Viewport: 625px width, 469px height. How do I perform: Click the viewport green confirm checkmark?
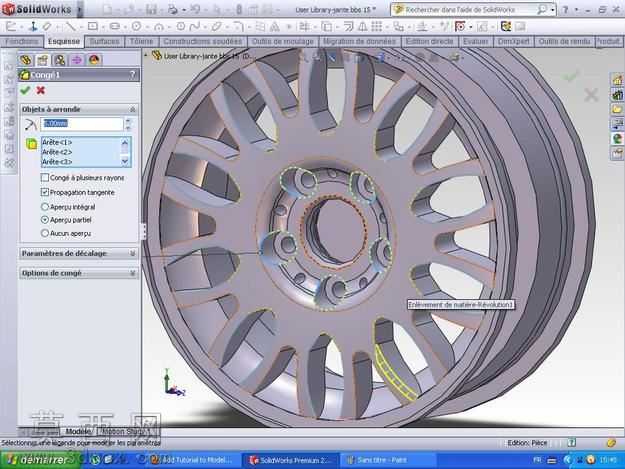click(x=571, y=76)
